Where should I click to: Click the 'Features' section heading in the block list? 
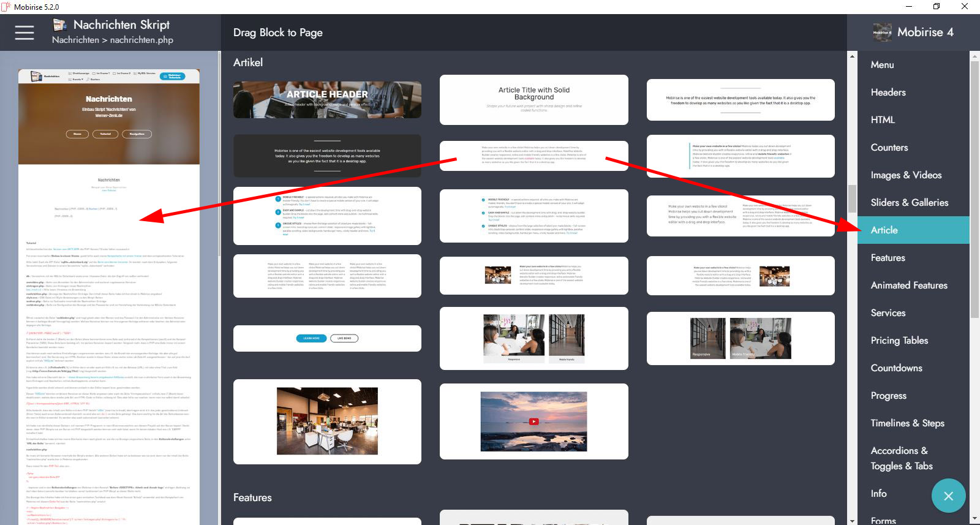click(252, 497)
